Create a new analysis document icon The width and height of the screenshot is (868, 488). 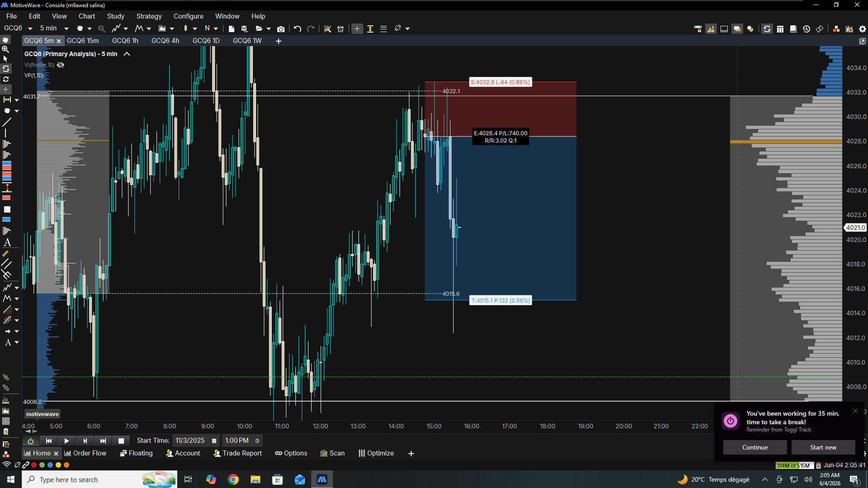[x=232, y=28]
